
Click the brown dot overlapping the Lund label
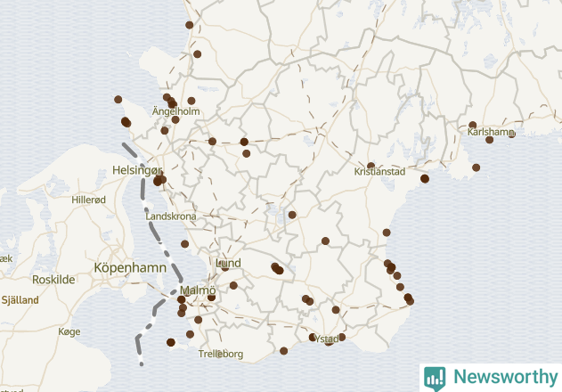(225, 267)
